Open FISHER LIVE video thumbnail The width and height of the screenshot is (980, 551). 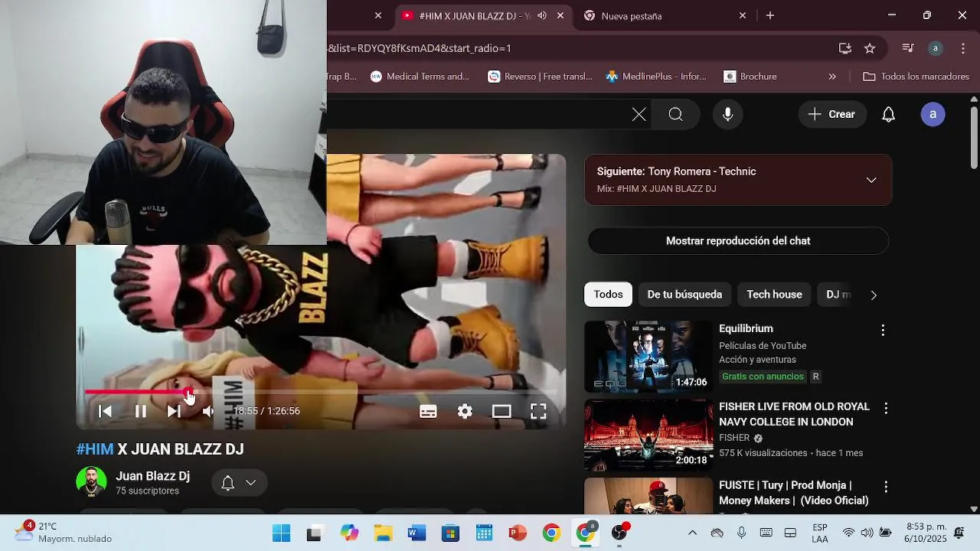[648, 435]
